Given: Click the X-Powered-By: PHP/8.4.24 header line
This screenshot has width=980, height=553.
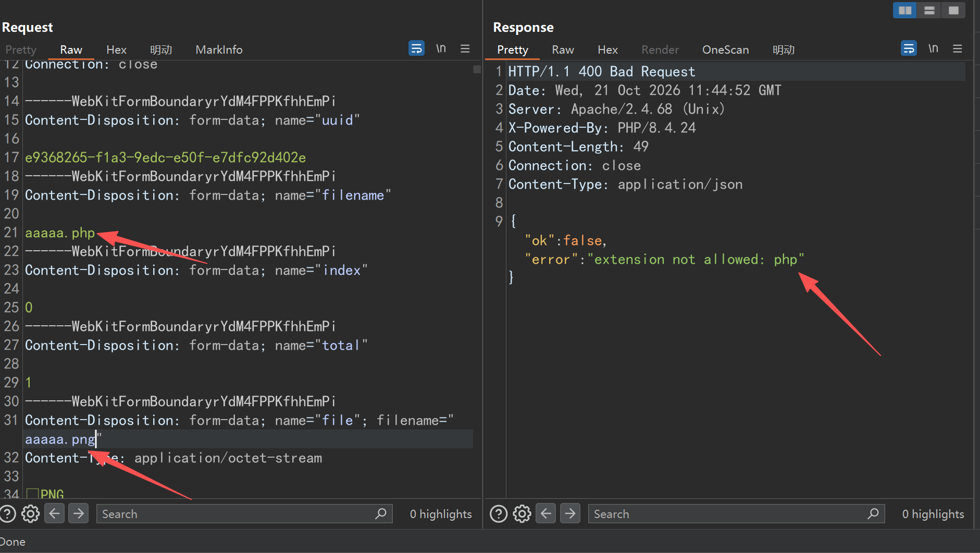Looking at the screenshot, I should (x=602, y=128).
